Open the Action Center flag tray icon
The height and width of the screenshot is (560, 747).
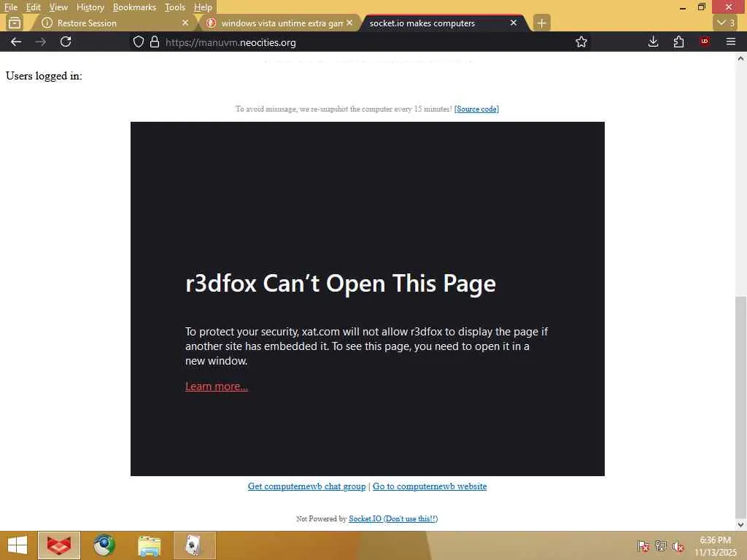tap(643, 545)
